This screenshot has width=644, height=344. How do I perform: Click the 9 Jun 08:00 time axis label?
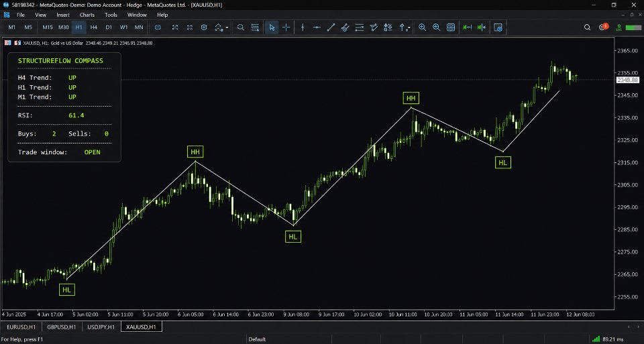pos(296,314)
